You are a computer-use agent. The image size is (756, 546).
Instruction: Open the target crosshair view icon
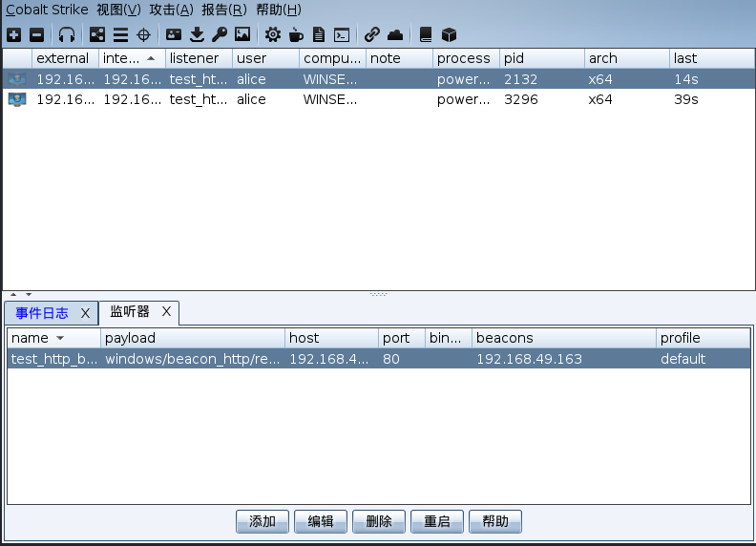click(144, 34)
